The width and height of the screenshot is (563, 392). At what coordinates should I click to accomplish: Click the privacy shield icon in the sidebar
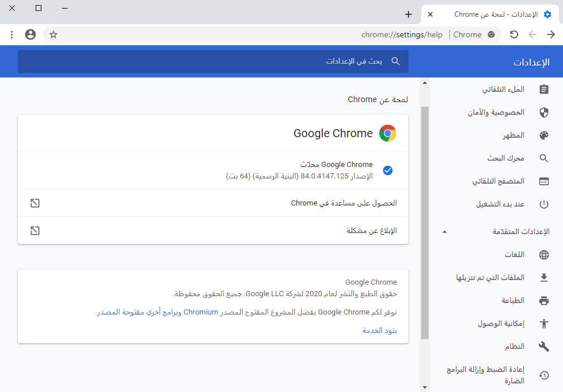(x=544, y=112)
